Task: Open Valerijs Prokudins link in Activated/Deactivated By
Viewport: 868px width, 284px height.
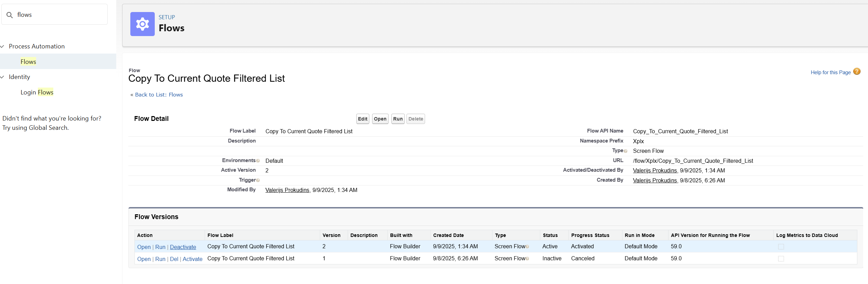Action: point(655,171)
